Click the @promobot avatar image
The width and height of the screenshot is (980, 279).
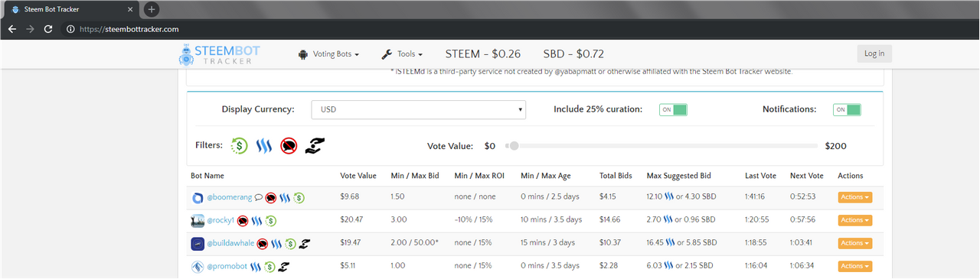click(x=198, y=267)
